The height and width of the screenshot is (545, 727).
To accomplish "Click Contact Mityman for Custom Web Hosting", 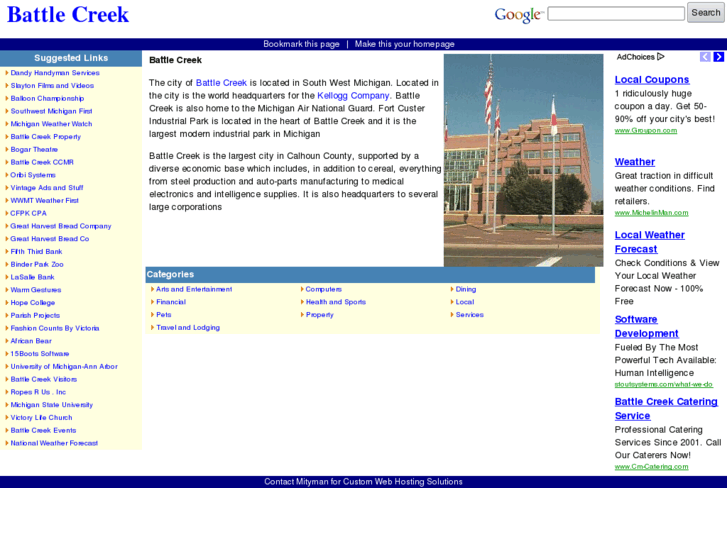I will pyautogui.click(x=363, y=482).
